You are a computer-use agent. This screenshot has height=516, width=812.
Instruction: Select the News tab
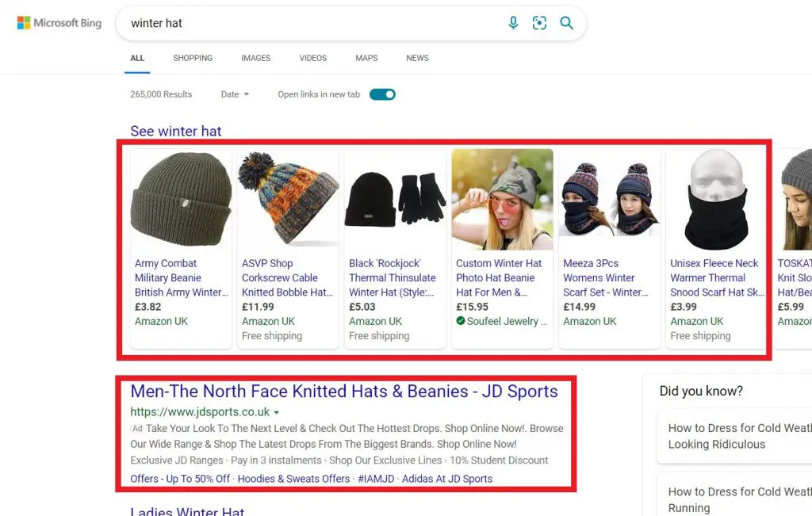tap(417, 58)
